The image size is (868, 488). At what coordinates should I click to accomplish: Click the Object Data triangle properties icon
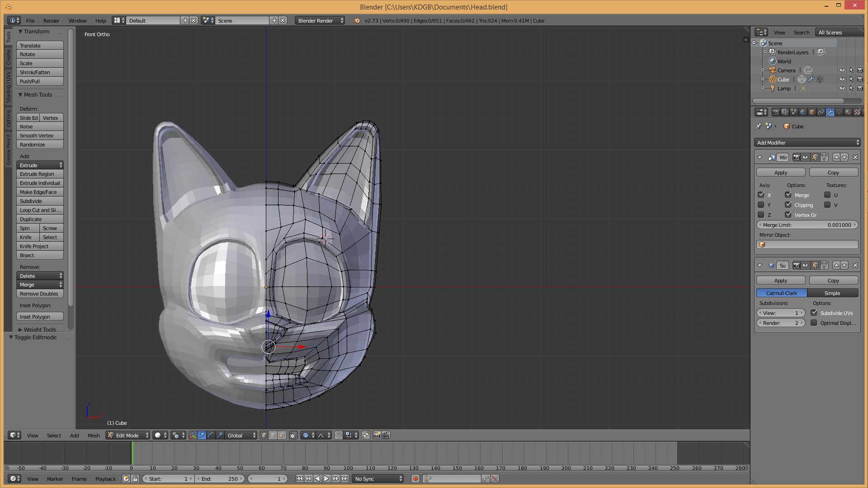pos(839,112)
